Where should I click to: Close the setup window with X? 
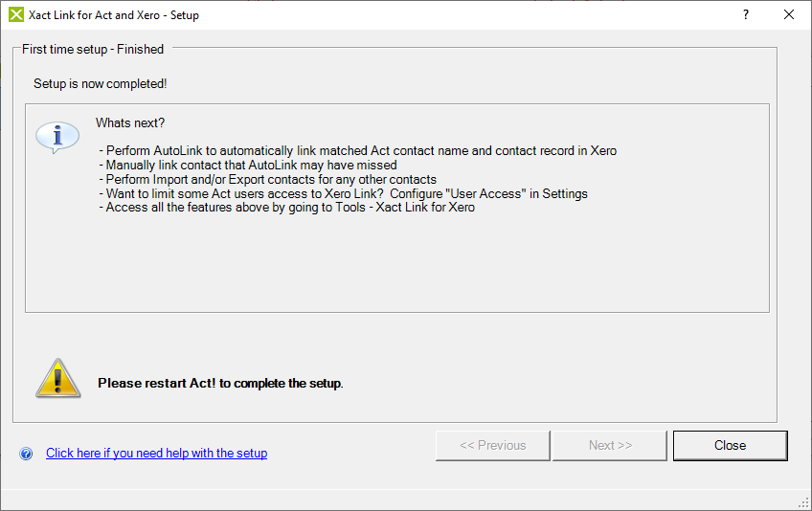click(789, 14)
